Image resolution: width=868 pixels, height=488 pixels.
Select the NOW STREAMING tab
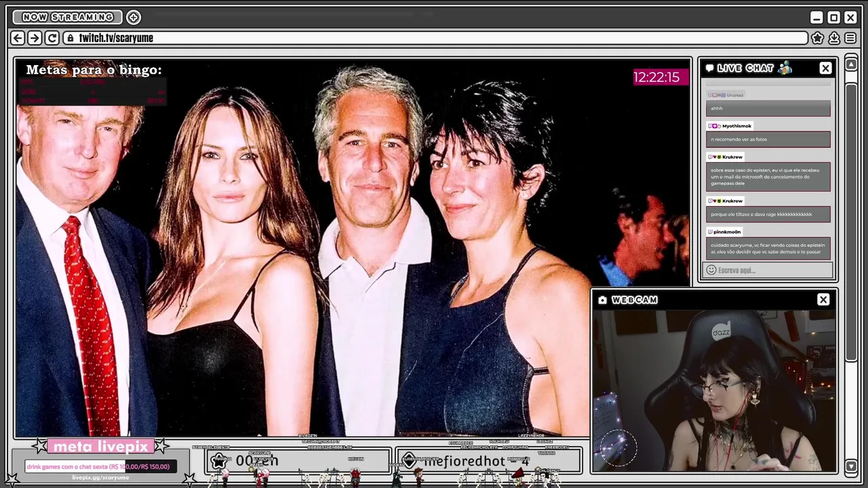point(67,17)
